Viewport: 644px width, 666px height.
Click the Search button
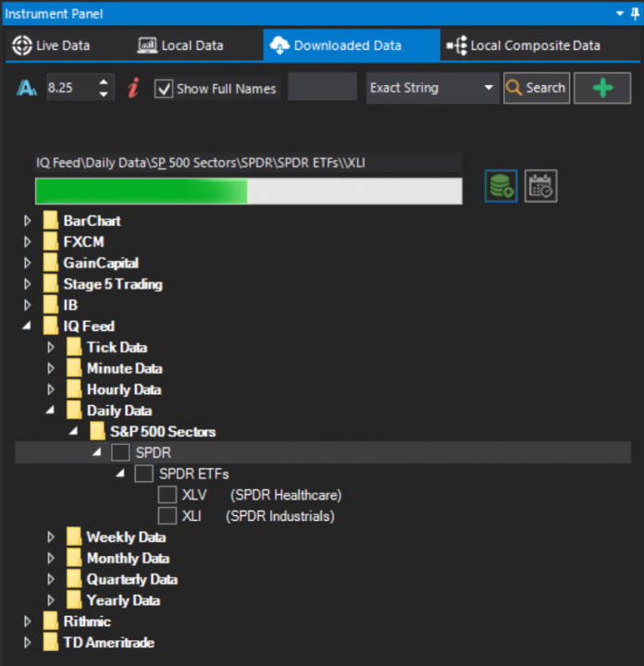click(x=537, y=88)
